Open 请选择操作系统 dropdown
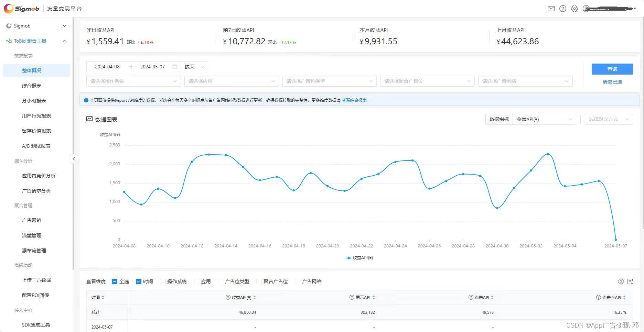The image size is (644, 332). pyautogui.click(x=133, y=81)
